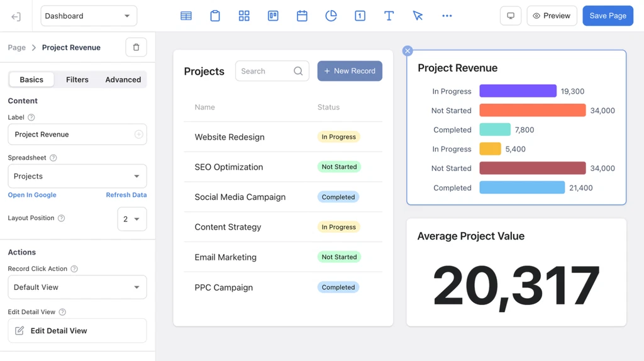Click the orange Not Started revenue bar

coord(532,111)
